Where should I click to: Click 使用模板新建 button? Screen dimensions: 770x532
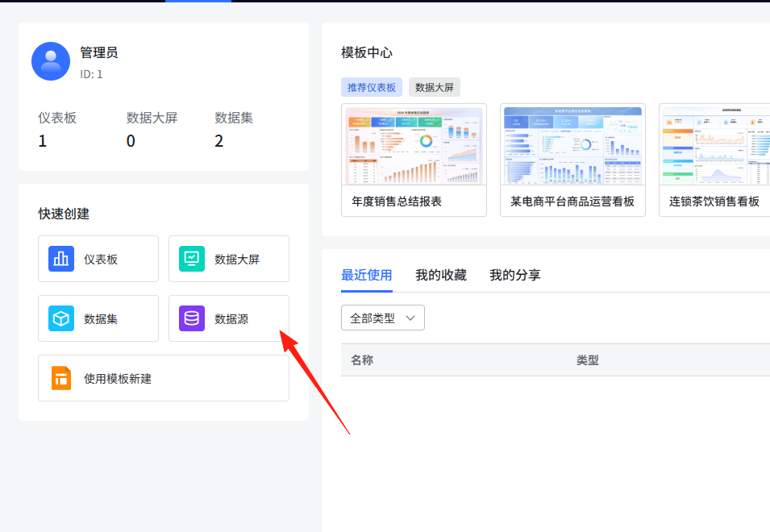[x=164, y=378]
